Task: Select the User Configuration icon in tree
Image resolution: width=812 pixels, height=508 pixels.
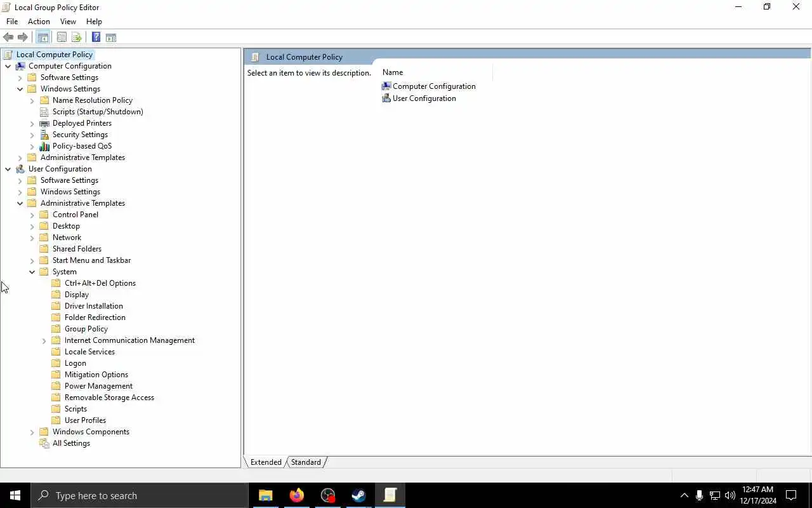Action: [x=20, y=169]
